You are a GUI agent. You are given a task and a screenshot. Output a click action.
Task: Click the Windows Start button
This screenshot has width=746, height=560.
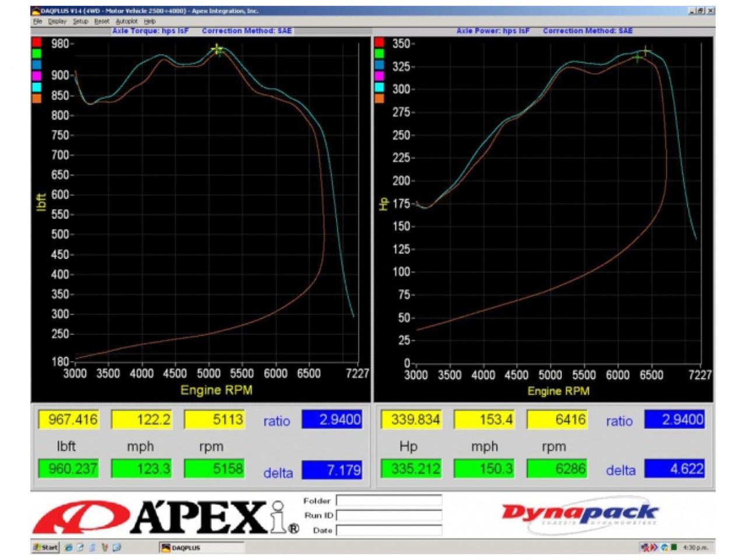coord(45,547)
